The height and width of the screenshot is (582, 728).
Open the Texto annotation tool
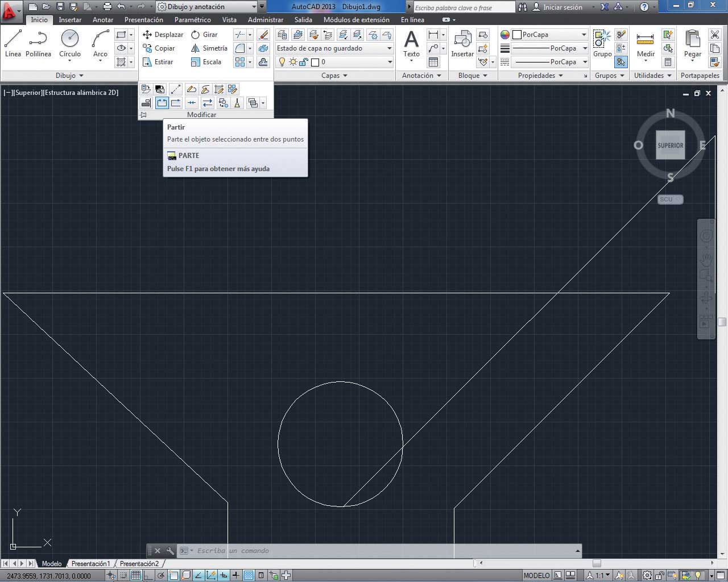tap(411, 44)
